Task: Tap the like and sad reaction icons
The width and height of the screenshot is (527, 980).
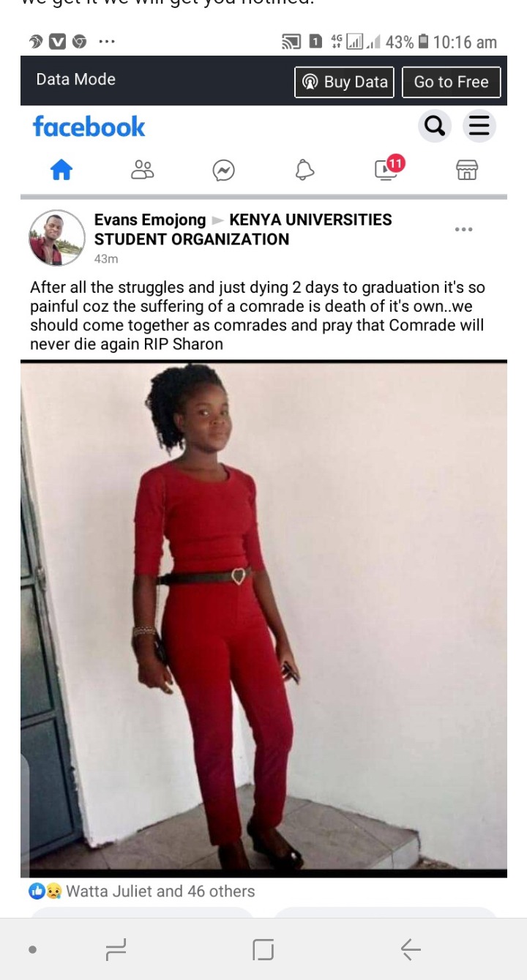Action: (x=45, y=891)
